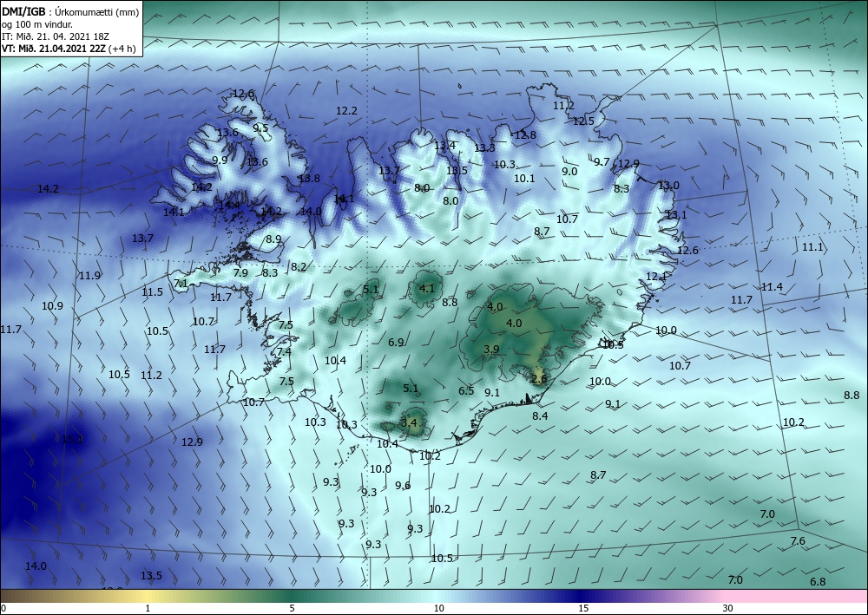This screenshot has width=868, height=615.
Task: Click the map value '12.5' in the northeast
Action: pos(583,121)
